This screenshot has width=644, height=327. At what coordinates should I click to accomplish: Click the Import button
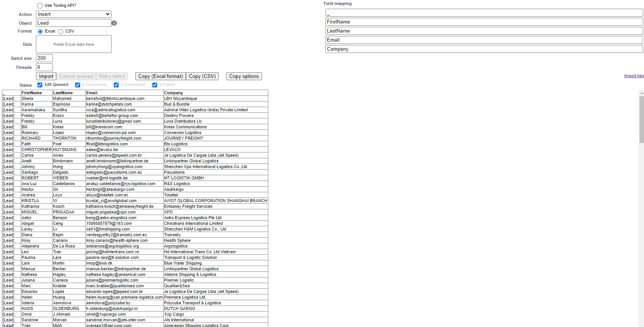(46, 76)
